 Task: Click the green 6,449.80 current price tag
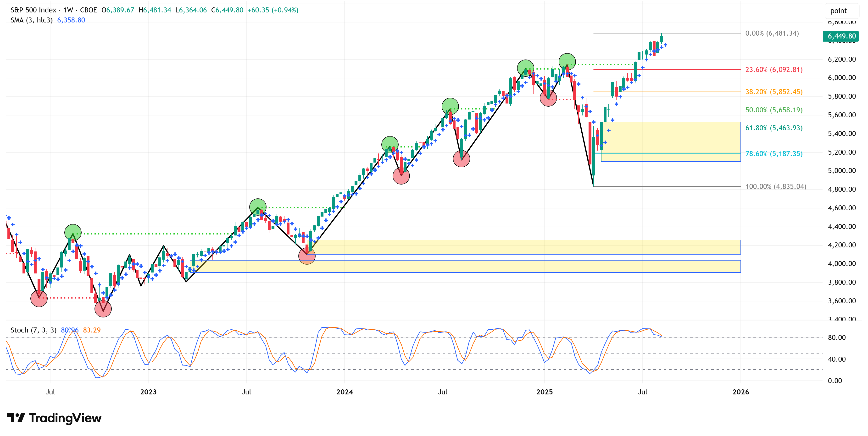tap(841, 36)
